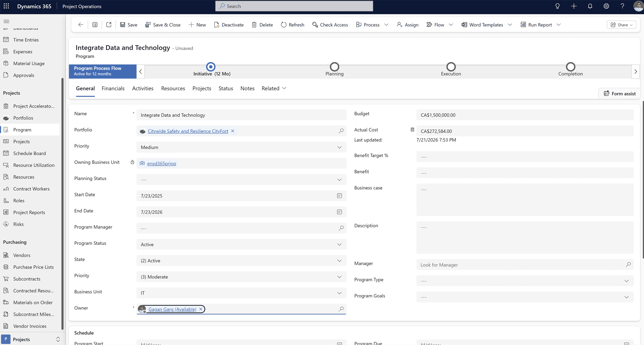Viewport: 644px width, 345px height.
Task: Remove the Portfolio lookup value
Action: click(x=232, y=131)
